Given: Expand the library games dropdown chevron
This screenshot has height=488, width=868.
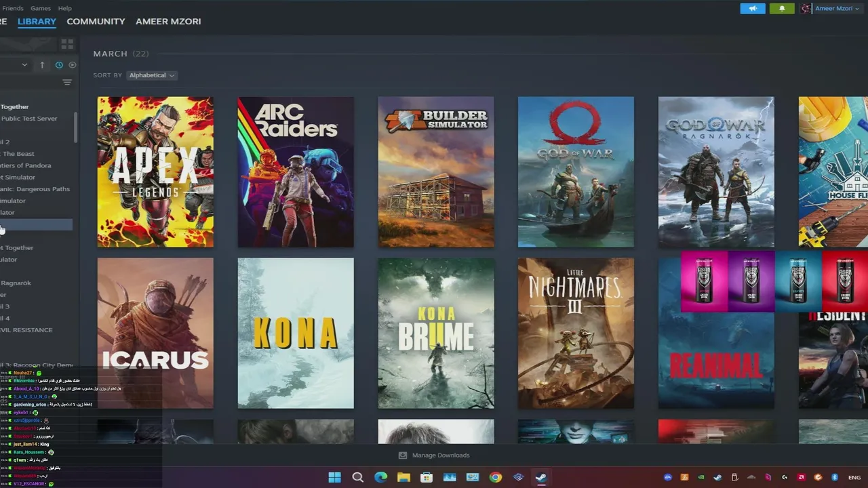Looking at the screenshot, I should [24, 65].
